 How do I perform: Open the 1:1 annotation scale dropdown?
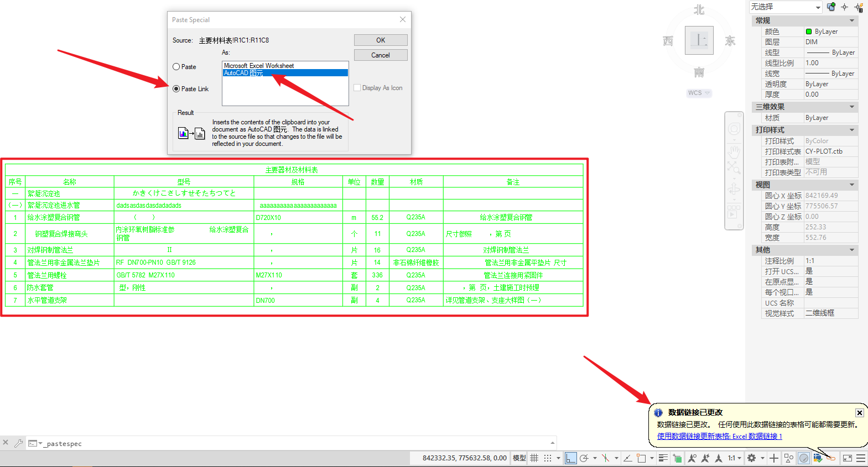pyautogui.click(x=735, y=458)
